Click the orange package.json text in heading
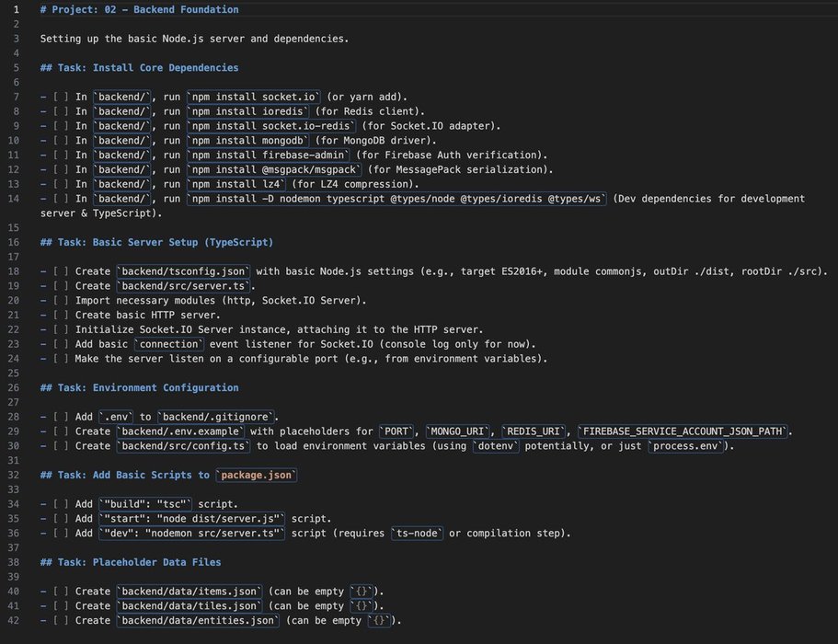Viewport: 838px width, 644px height. (257, 475)
